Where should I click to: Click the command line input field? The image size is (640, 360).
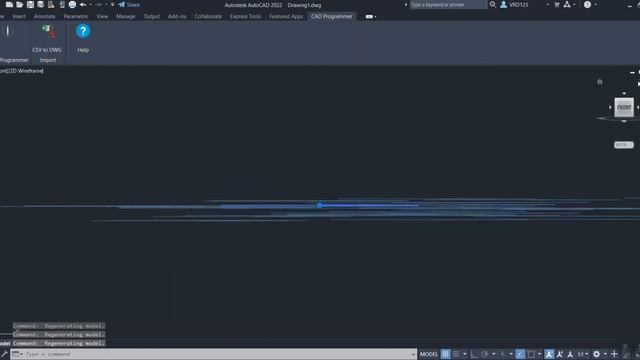(213, 354)
